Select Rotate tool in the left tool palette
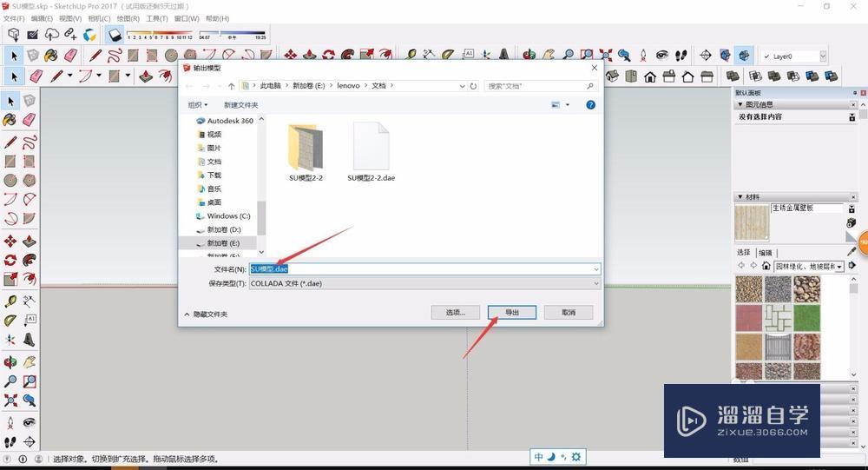The width and height of the screenshot is (868, 470). [10, 260]
